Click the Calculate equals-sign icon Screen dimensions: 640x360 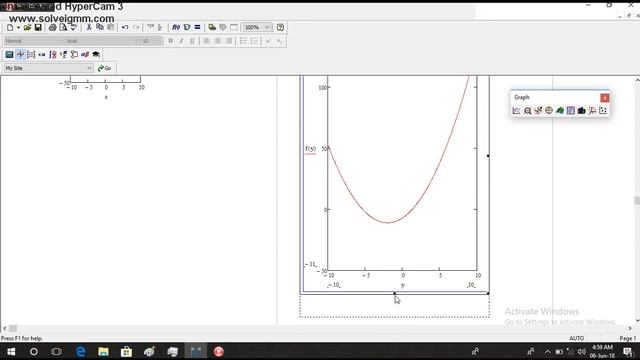click(x=198, y=27)
